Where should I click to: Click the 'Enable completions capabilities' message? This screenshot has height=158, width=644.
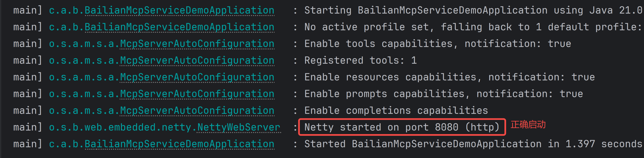tap(396, 111)
